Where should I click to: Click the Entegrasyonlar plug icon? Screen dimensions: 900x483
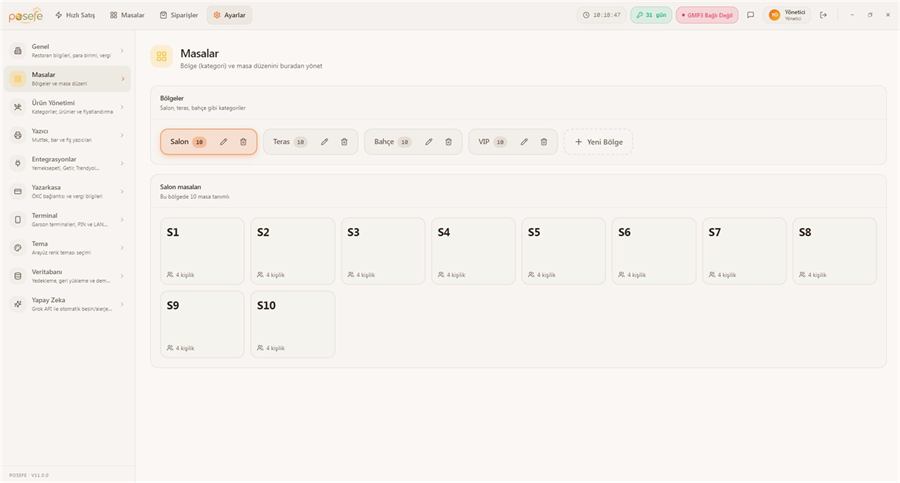pyautogui.click(x=18, y=163)
